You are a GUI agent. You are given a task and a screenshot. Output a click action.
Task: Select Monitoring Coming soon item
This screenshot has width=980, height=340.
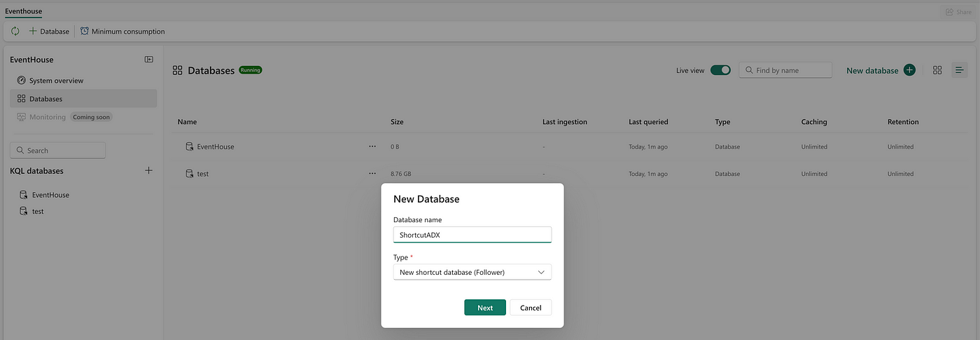[83, 117]
